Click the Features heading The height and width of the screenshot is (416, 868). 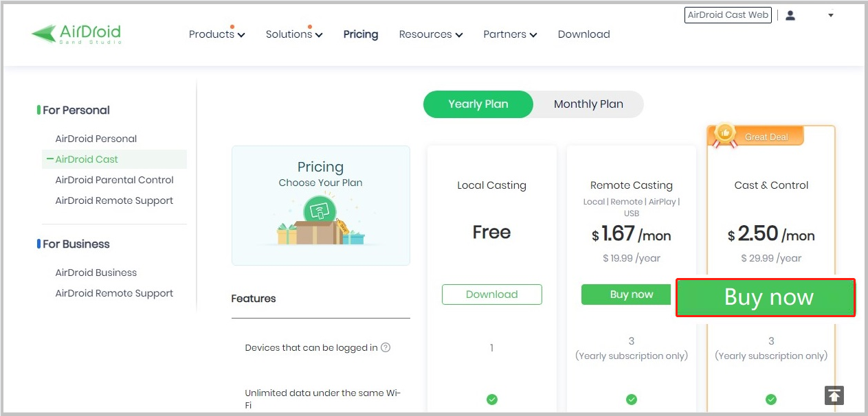254,299
